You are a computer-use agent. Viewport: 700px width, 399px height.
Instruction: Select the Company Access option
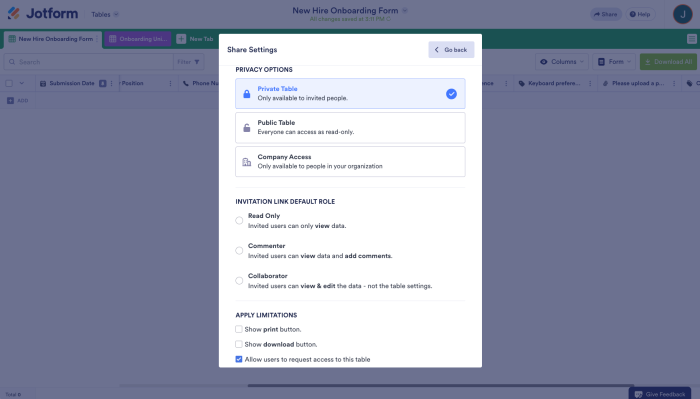pyautogui.click(x=350, y=162)
